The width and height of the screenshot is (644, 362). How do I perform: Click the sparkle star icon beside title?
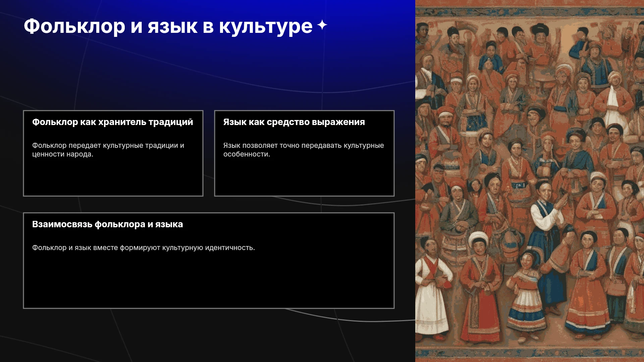click(x=322, y=25)
